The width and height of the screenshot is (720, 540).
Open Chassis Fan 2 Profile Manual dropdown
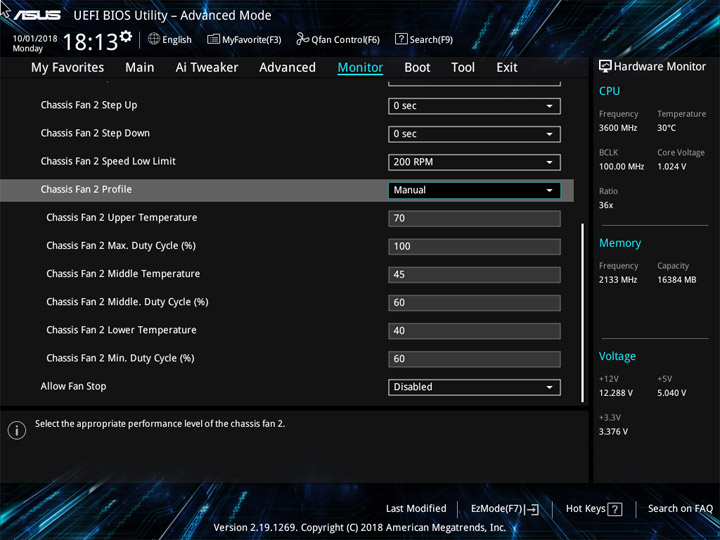(474, 190)
